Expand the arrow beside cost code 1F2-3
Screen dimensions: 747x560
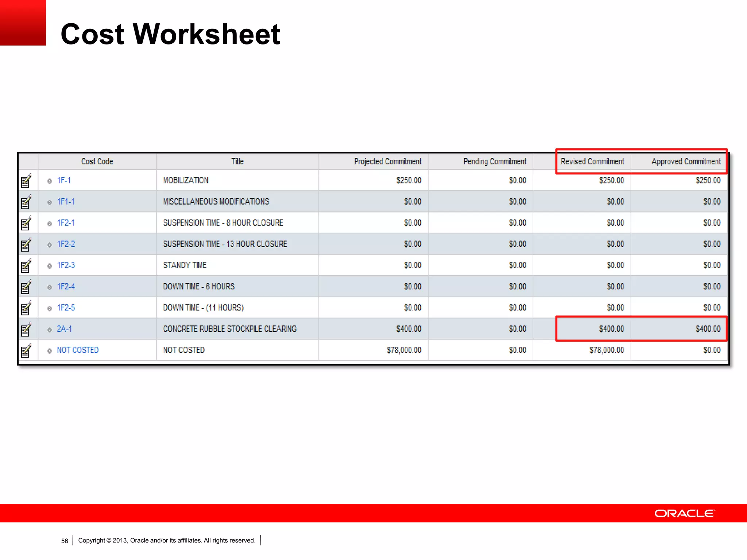50,266
